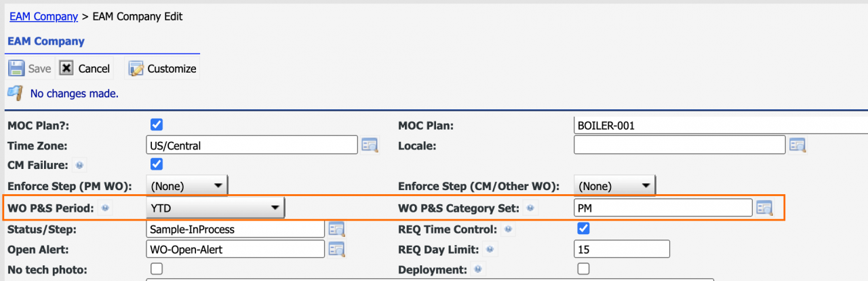The width and height of the screenshot is (868, 281).
Task: Enable the No tech photo checkbox
Action: click(x=157, y=269)
